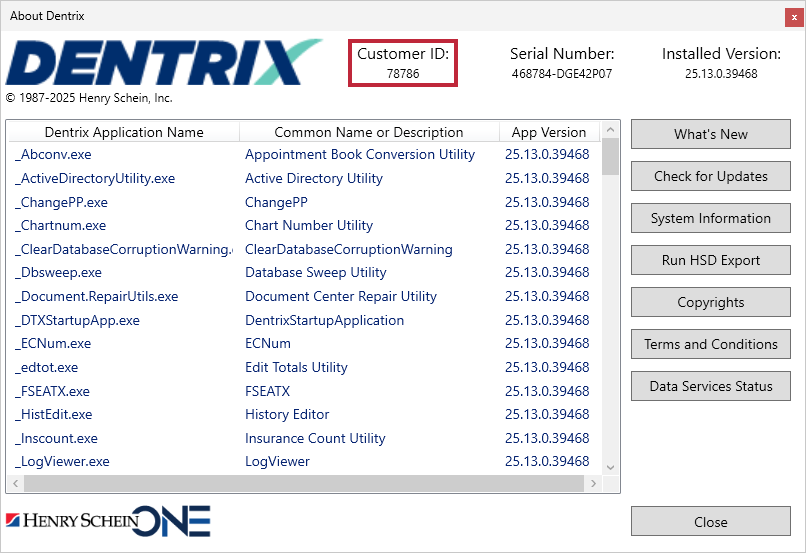This screenshot has width=806, height=553.
Task: Select _edtot.exe entry
Action: click(47, 367)
